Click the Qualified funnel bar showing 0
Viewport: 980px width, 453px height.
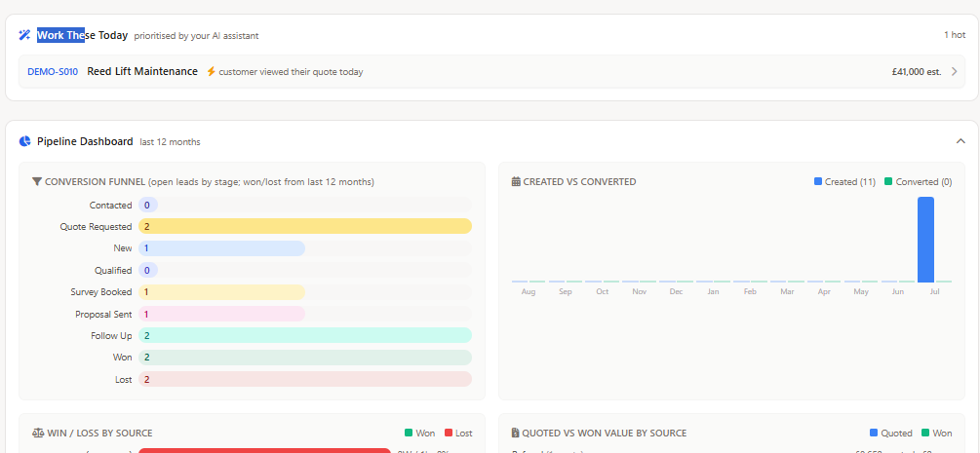click(x=148, y=270)
